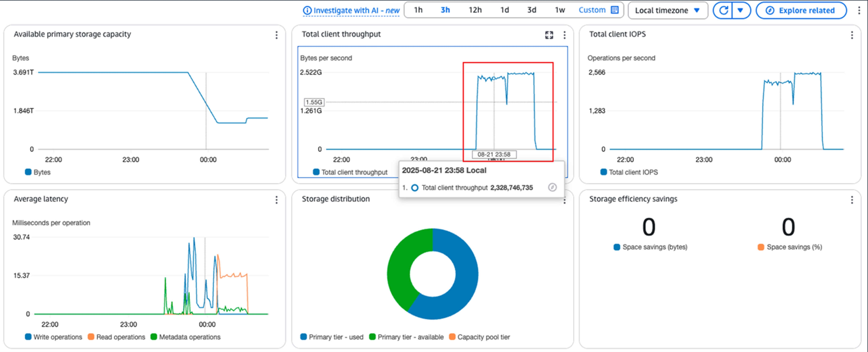
Task: Click the Explore related button
Action: coord(801,10)
